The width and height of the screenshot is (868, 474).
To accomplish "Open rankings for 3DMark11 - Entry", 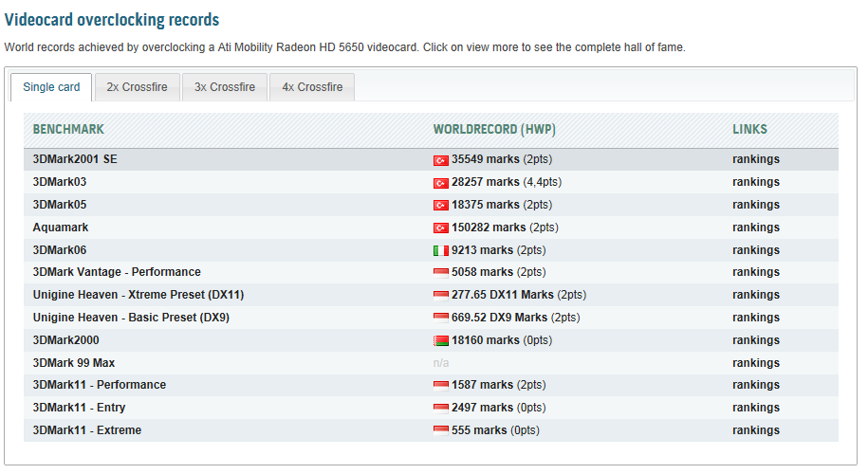I will point(756,408).
